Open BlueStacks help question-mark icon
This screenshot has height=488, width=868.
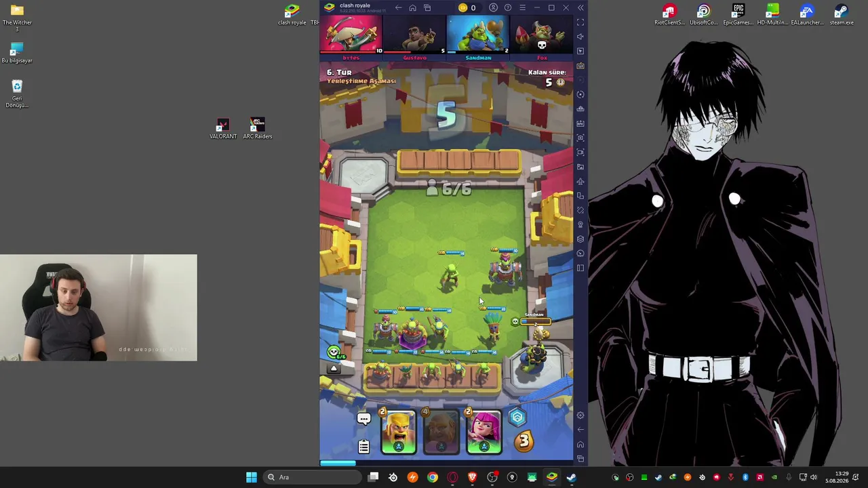[507, 8]
